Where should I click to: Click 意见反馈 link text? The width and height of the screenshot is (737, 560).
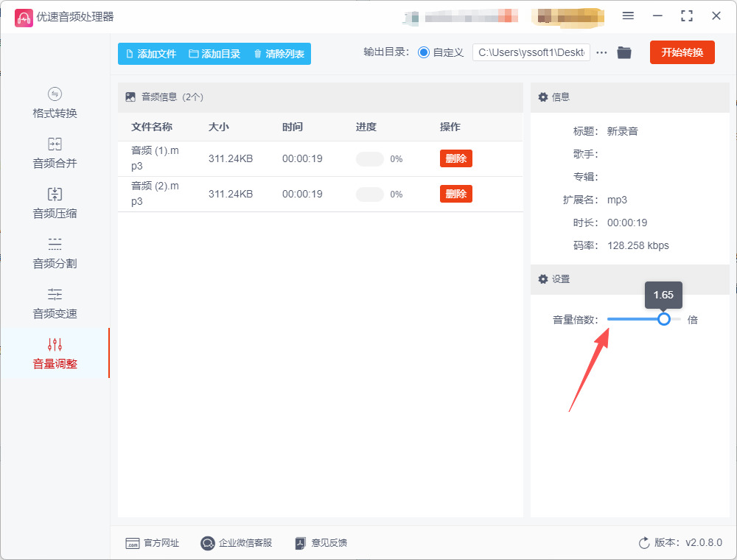[x=329, y=543]
